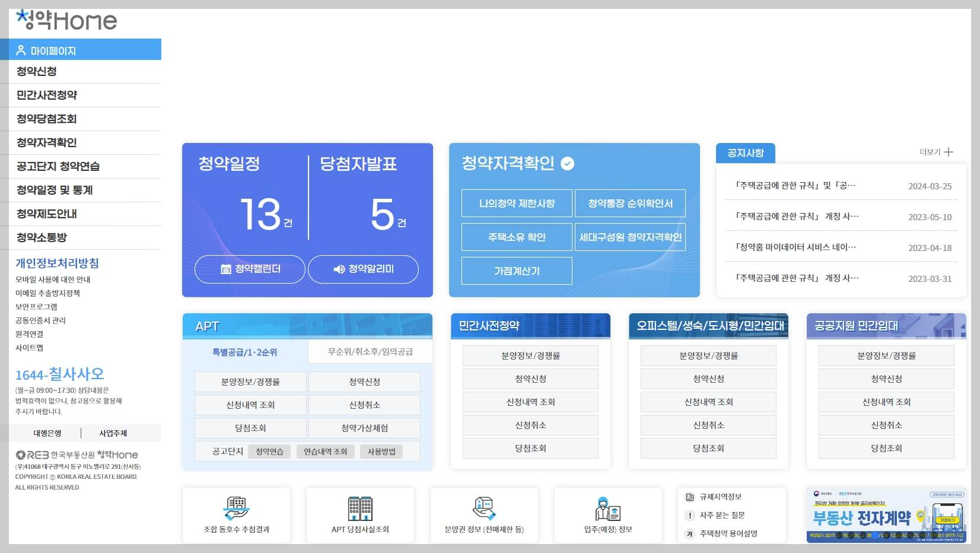
Task: Switch to the 무순위/취소후/임의공급 tab
Action: tap(370, 351)
